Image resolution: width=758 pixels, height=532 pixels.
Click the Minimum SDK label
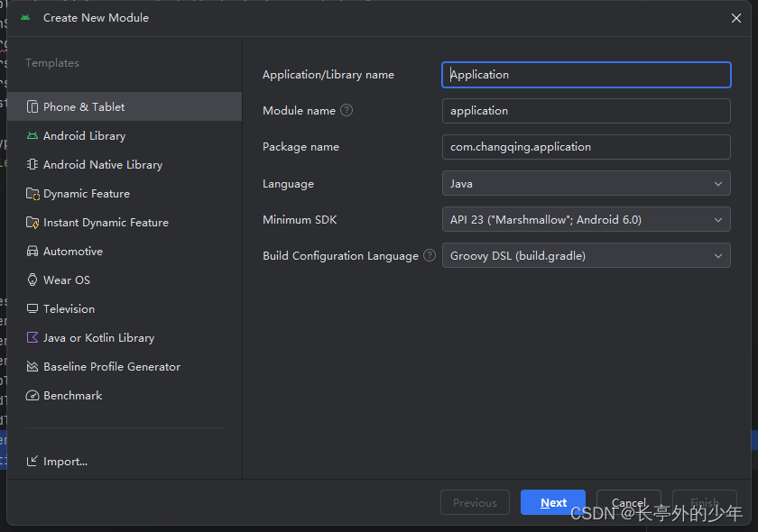(x=300, y=220)
